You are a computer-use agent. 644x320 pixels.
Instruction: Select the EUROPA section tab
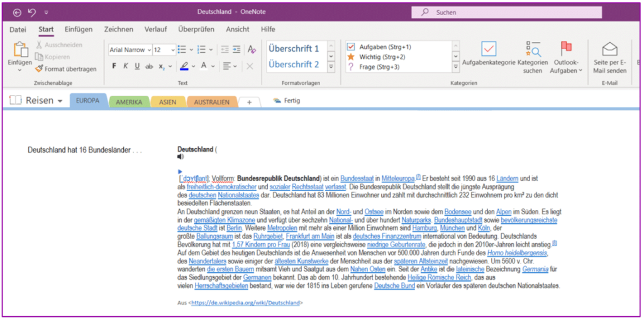click(x=87, y=101)
